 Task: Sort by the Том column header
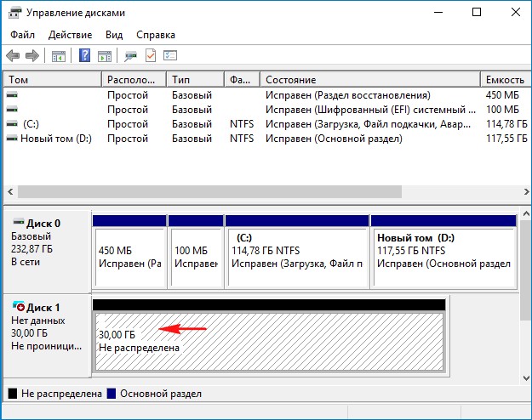tap(53, 80)
